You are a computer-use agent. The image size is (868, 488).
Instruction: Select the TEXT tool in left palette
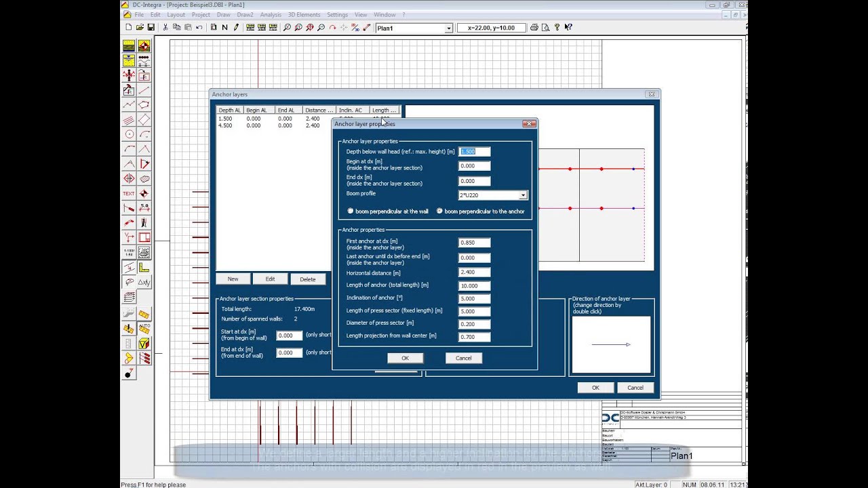[x=129, y=194]
